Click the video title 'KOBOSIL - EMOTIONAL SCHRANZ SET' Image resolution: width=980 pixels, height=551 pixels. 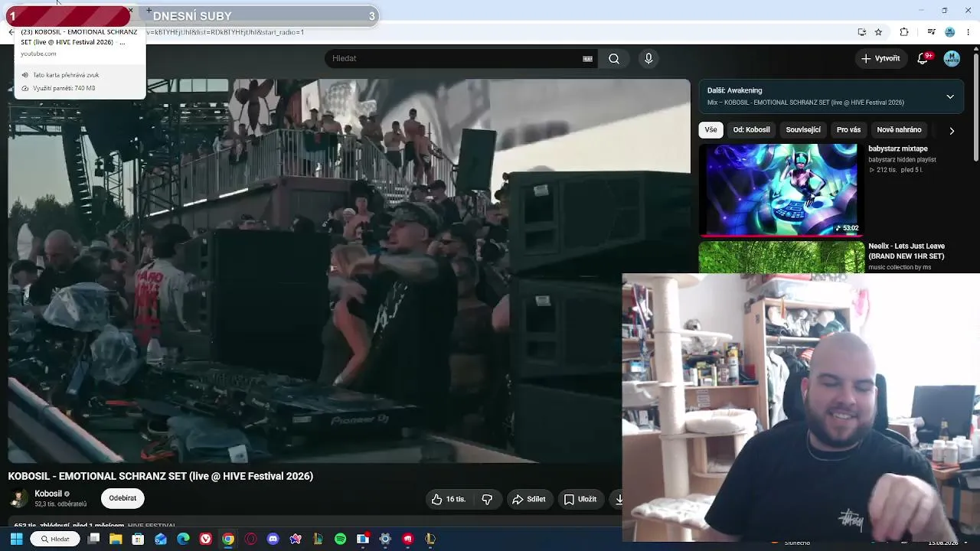coord(161,476)
